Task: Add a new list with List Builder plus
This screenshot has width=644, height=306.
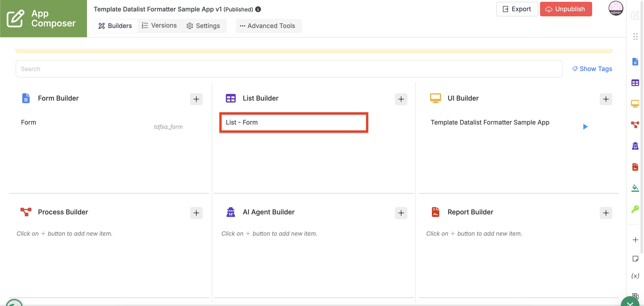Action: tap(401, 99)
